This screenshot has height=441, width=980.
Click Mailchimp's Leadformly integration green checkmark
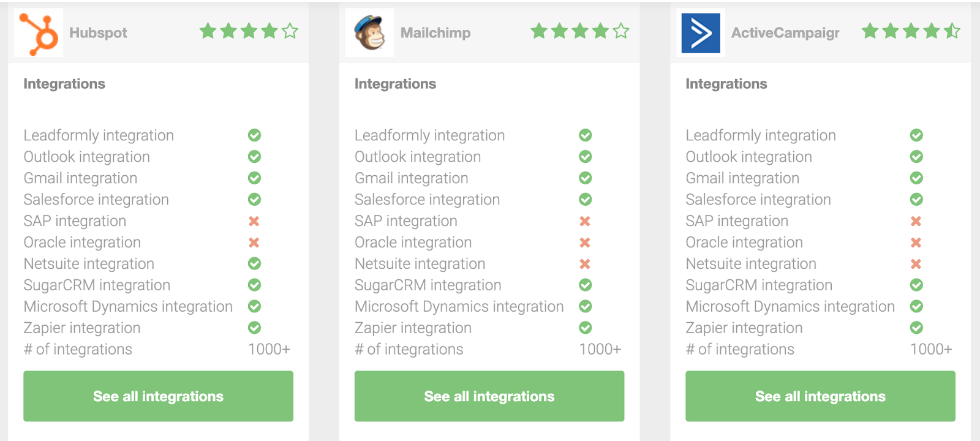[x=586, y=135]
